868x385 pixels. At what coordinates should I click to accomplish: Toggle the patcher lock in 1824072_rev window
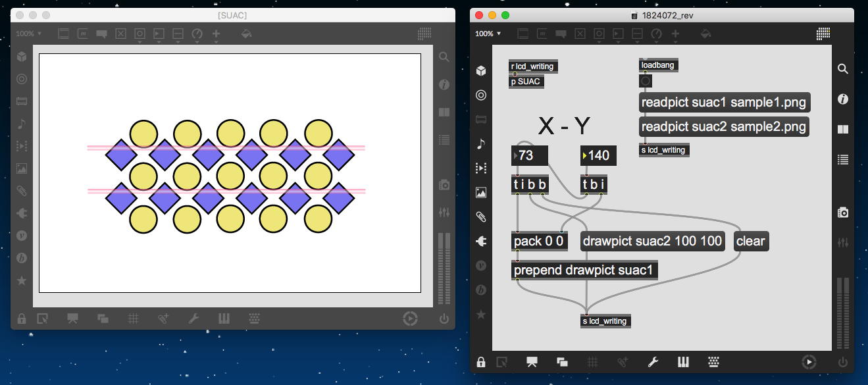tap(481, 362)
